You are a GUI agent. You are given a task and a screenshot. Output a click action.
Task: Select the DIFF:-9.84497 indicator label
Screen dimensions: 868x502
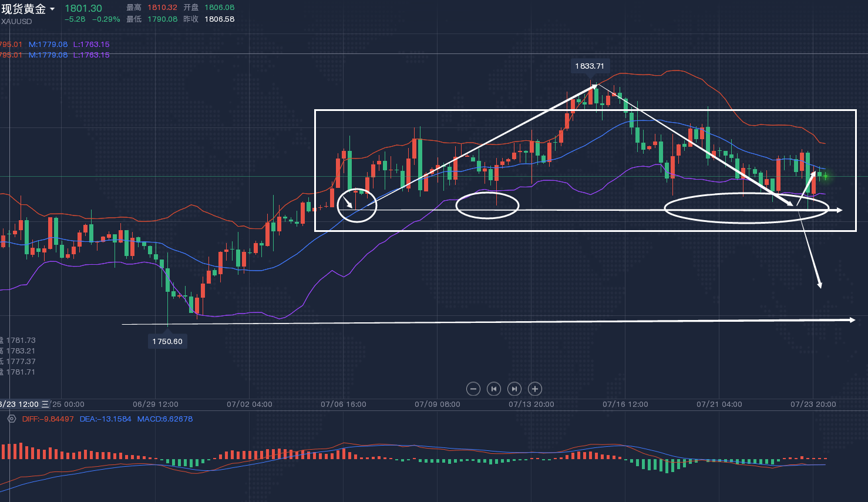coord(48,419)
